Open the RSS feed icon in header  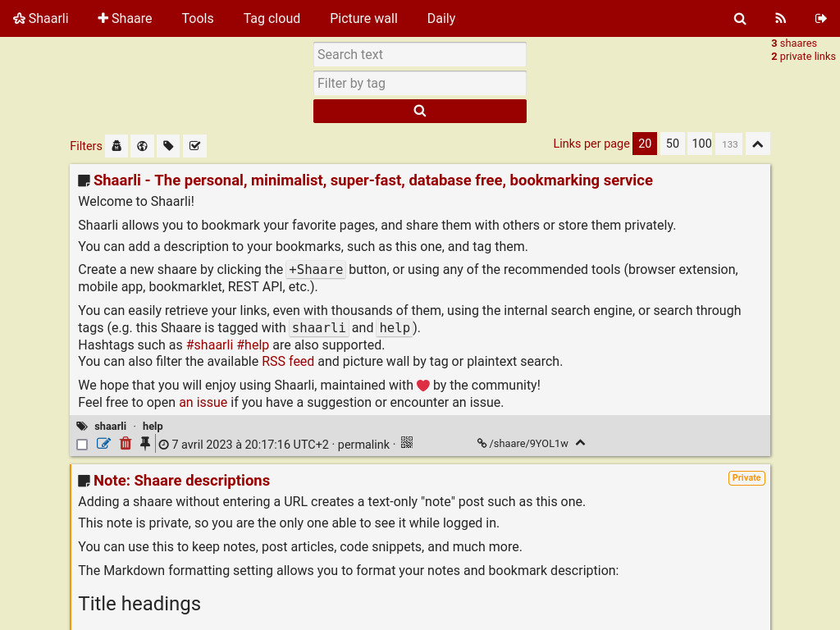tap(781, 19)
